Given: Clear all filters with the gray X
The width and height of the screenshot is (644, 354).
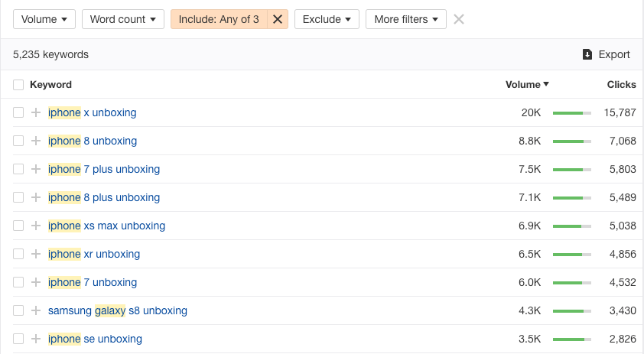Looking at the screenshot, I should click(459, 19).
